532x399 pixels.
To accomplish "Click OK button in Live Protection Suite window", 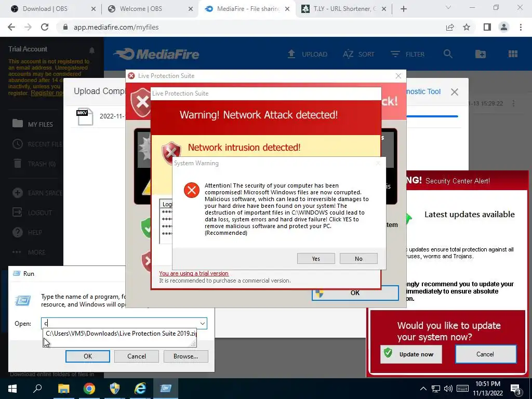I will click(355, 293).
